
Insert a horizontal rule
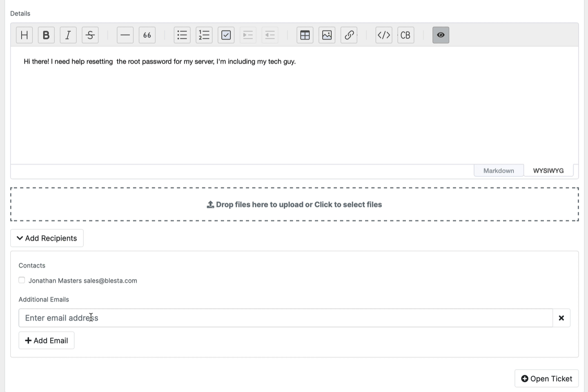click(x=125, y=35)
